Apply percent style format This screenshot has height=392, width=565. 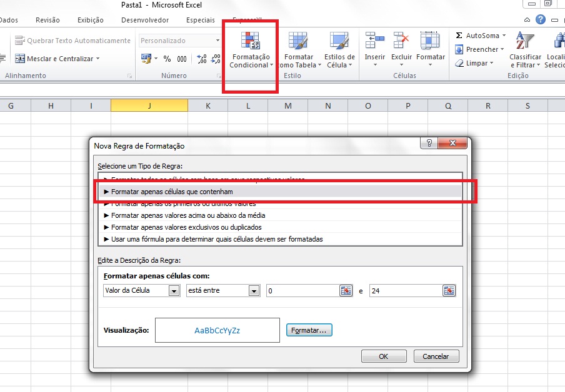(167, 59)
